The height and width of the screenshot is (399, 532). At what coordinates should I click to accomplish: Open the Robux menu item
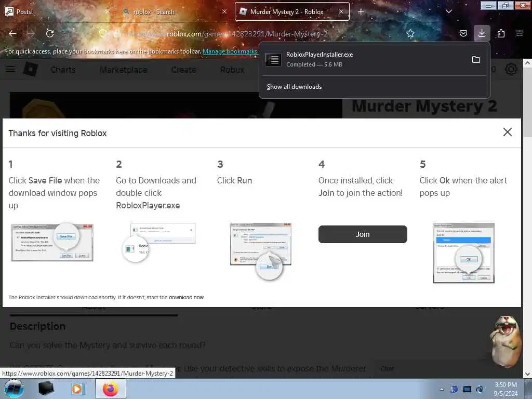point(232,70)
